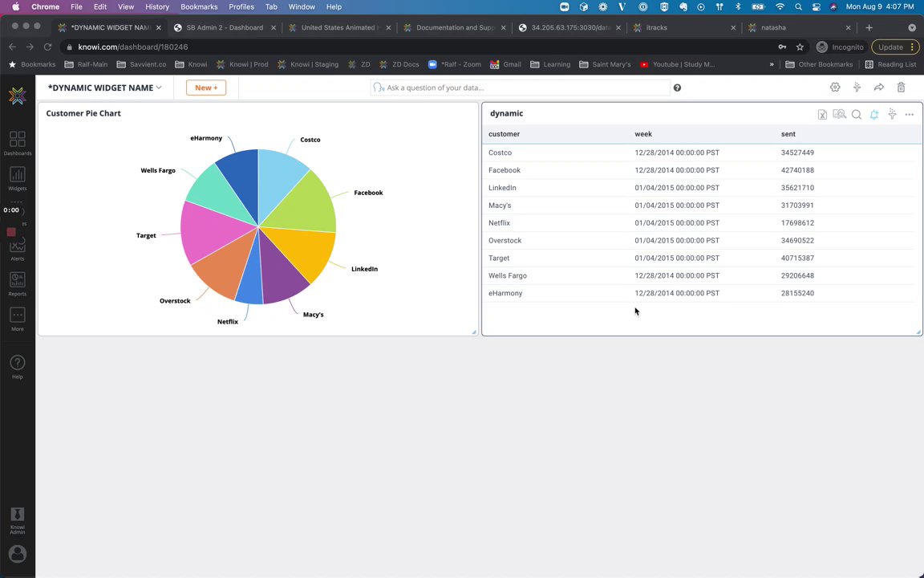Share the dashboard with arrow icon
The width and height of the screenshot is (924, 578).
tap(878, 88)
